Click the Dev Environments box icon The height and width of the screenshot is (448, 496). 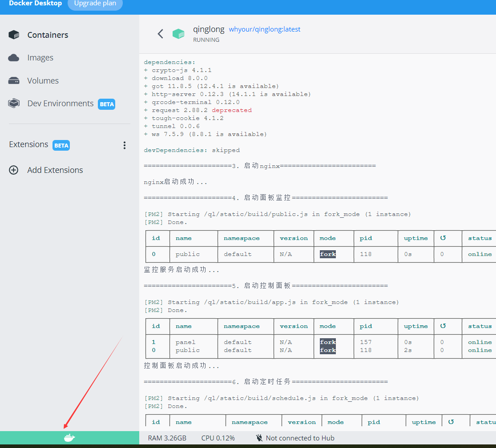tap(14, 103)
